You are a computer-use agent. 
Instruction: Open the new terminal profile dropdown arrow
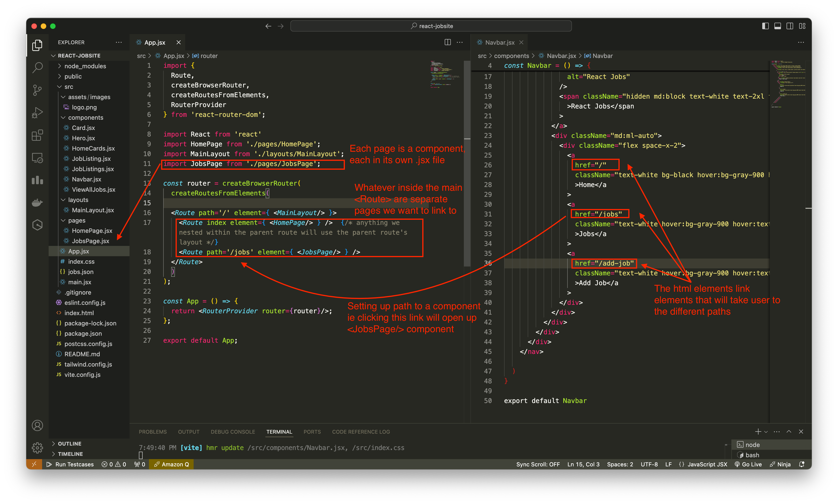click(x=766, y=432)
